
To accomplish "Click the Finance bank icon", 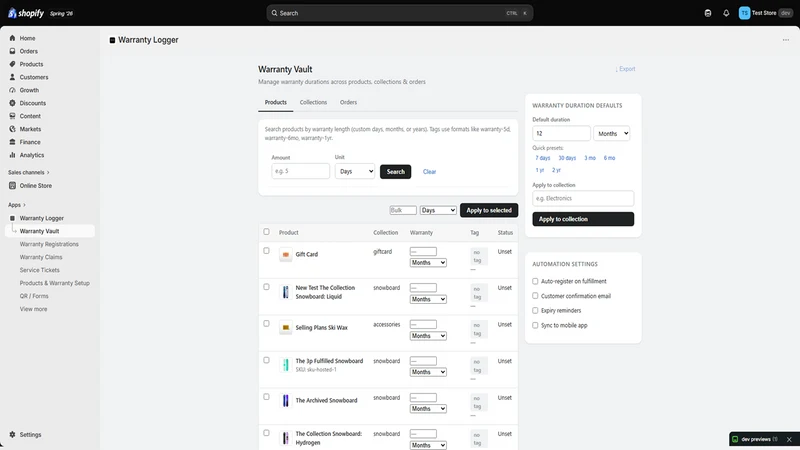I will pyautogui.click(x=12, y=142).
